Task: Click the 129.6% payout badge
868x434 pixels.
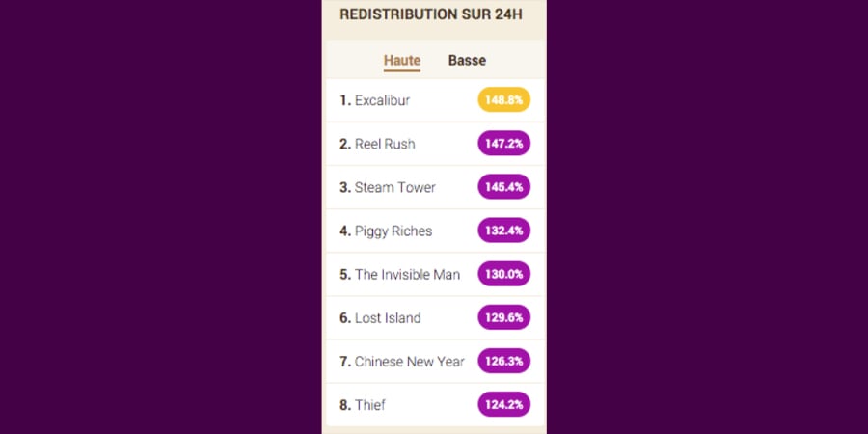Action: (503, 317)
